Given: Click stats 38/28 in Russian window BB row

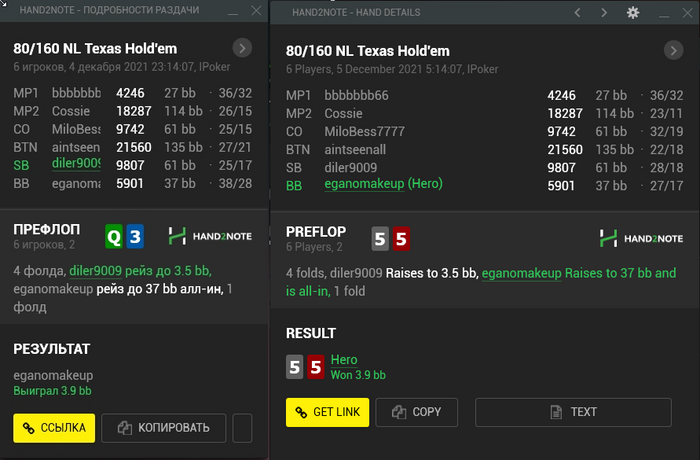Looking at the screenshot, I should pyautogui.click(x=235, y=183).
